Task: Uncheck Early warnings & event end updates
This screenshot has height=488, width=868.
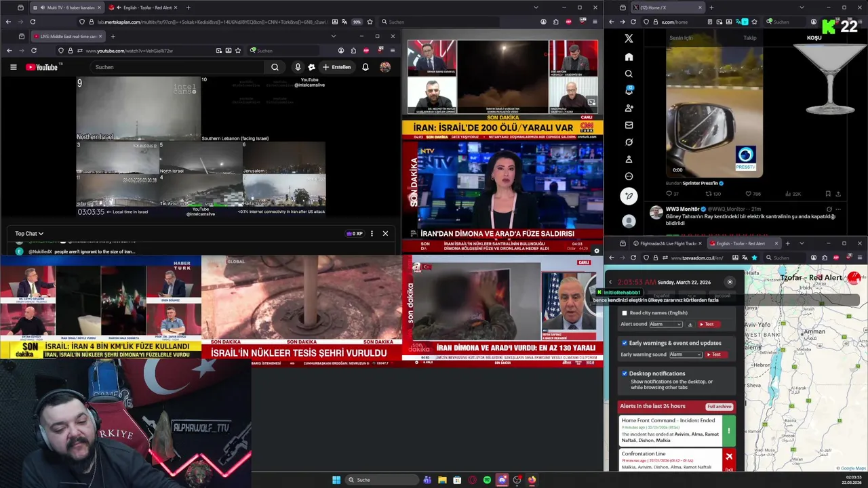Action: tap(625, 343)
